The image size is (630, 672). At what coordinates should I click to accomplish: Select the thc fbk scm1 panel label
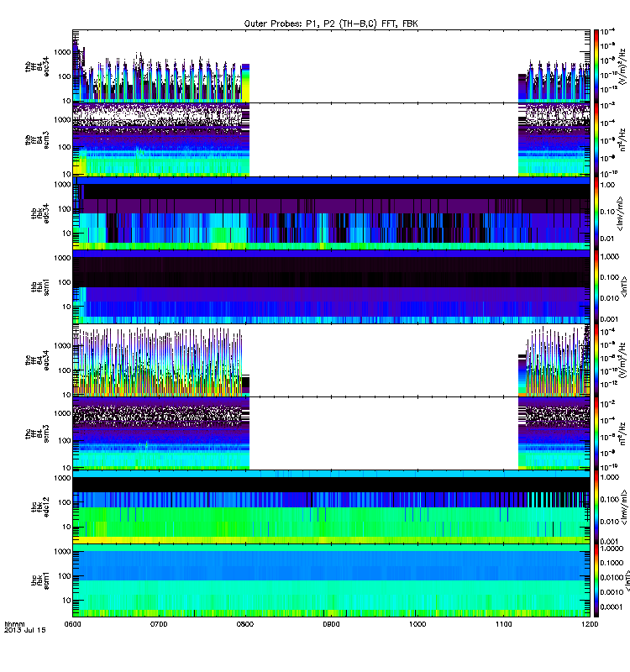click(x=40, y=580)
